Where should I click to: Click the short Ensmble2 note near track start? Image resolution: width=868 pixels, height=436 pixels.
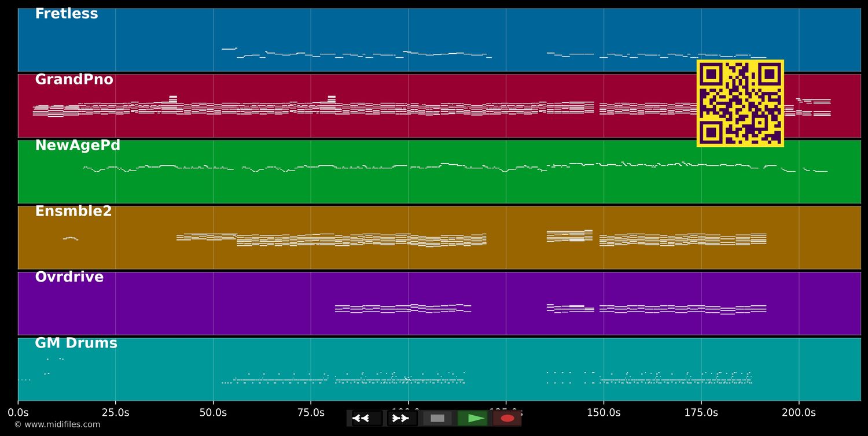(x=70, y=238)
